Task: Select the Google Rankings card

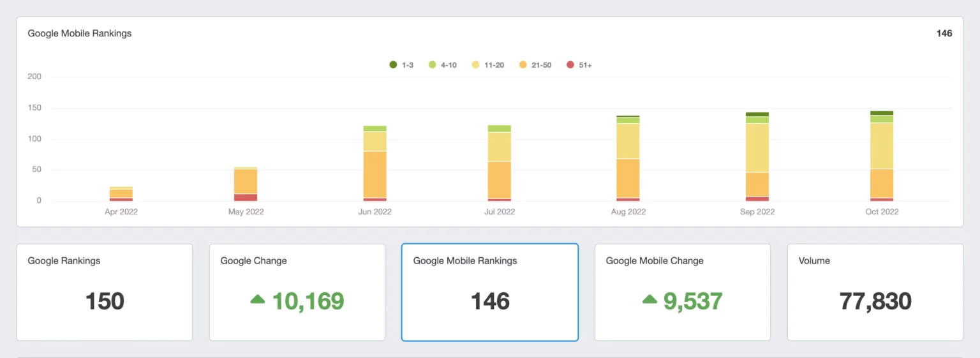Action: pos(105,292)
